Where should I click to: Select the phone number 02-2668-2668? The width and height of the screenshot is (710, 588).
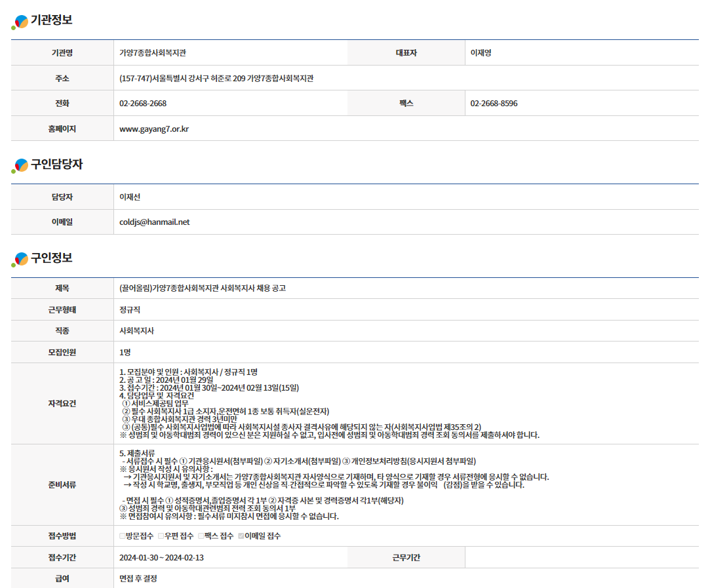coord(143,104)
